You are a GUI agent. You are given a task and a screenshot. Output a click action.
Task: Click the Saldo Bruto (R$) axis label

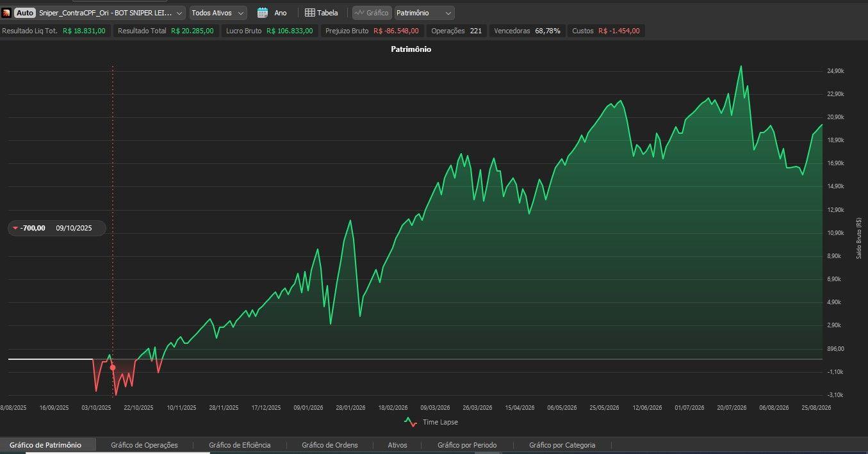(858, 238)
